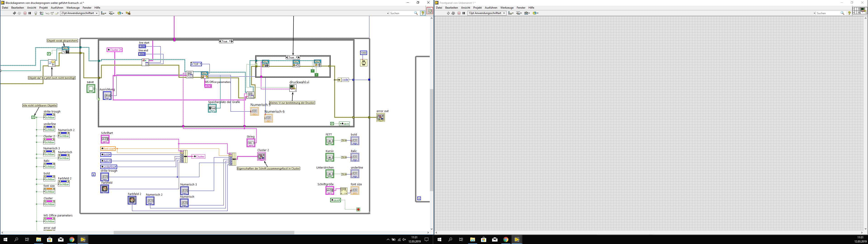Click the wait timer icon below 1000
Screen dimensions: 868x244
(x=363, y=63)
